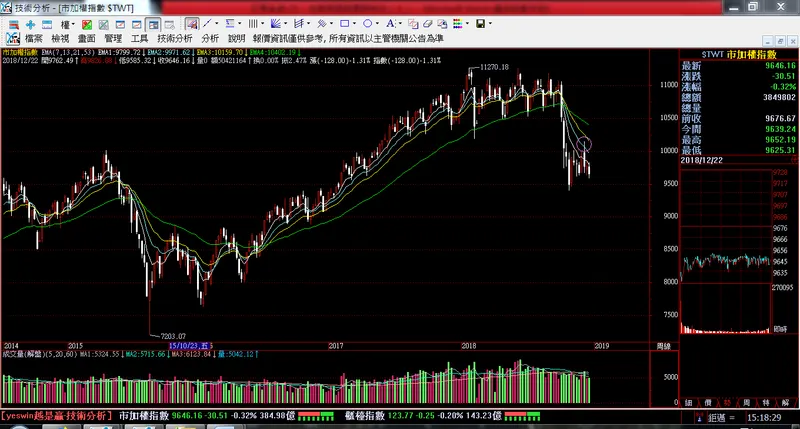The width and height of the screenshot is (800, 429).
Task: Switch to the 解 tab
Action: (x=785, y=402)
